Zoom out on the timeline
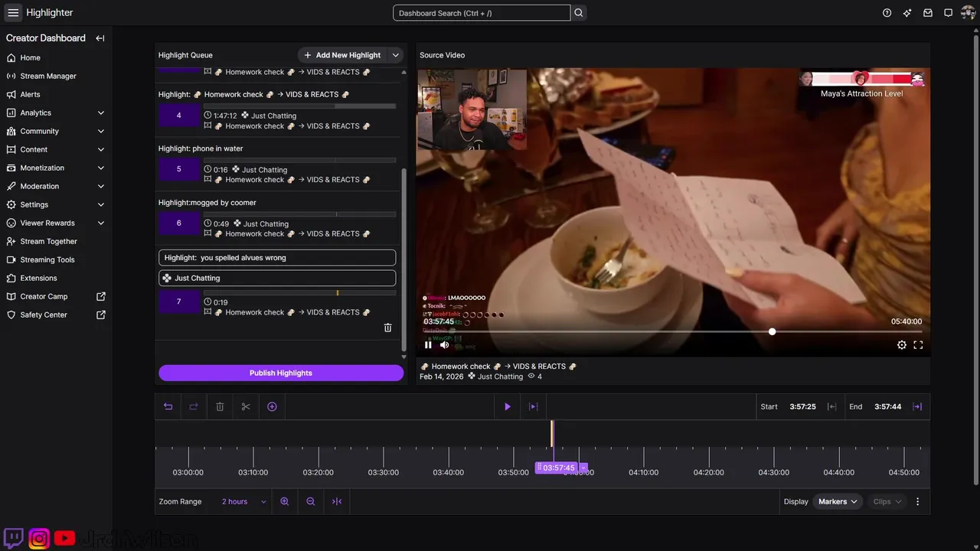The image size is (980, 551). 311,501
